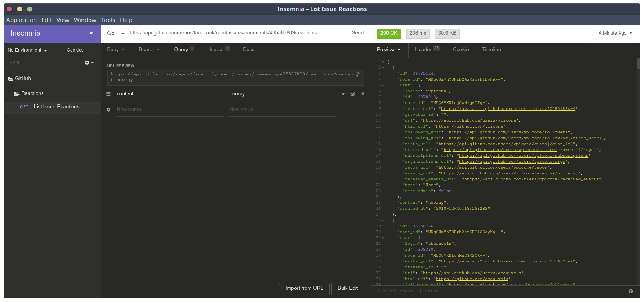This screenshot has height=302, width=644.
Task: Switch to the Docs tab
Action: tap(249, 50)
